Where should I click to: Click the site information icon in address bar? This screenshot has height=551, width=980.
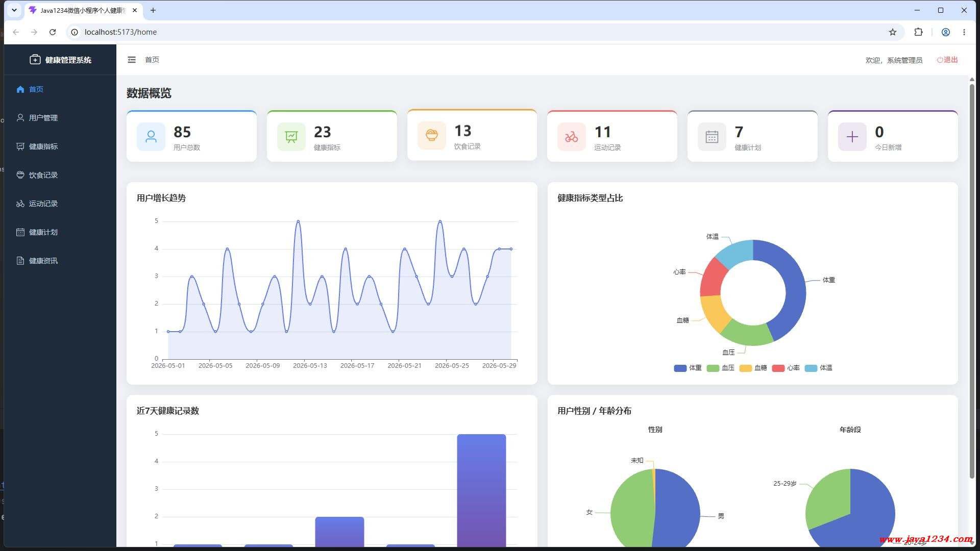coord(75,32)
